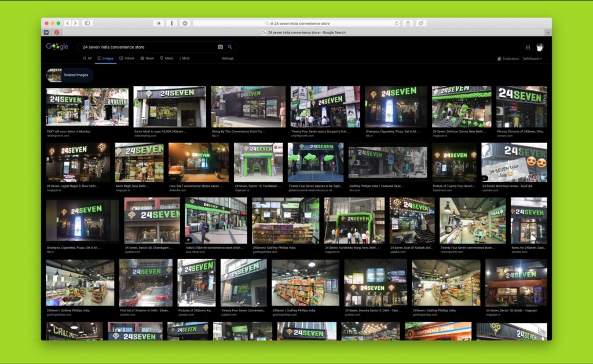Click the Safari sidebar toggle button
The image size is (593, 364).
(x=87, y=23)
